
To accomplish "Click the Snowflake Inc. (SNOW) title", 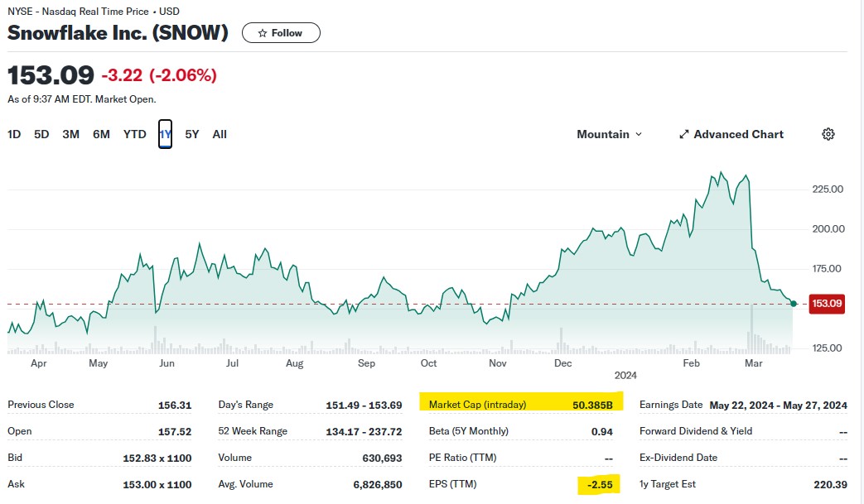I will point(118,33).
